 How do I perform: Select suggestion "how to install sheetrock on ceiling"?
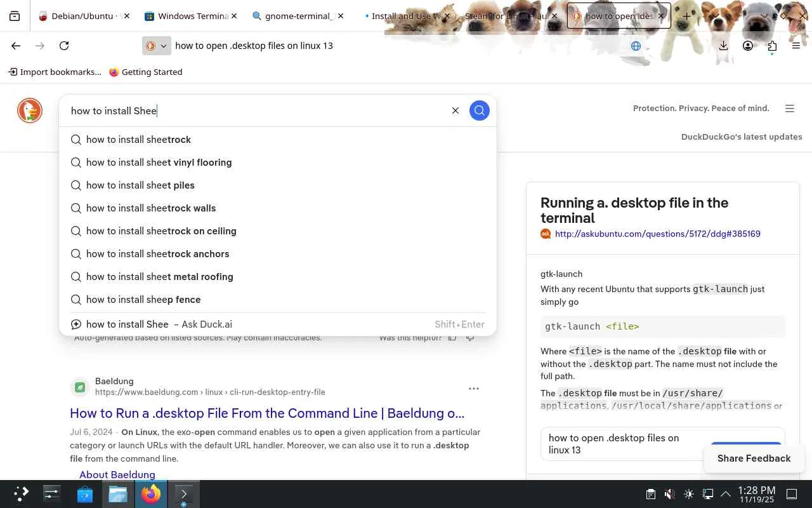[x=278, y=231]
